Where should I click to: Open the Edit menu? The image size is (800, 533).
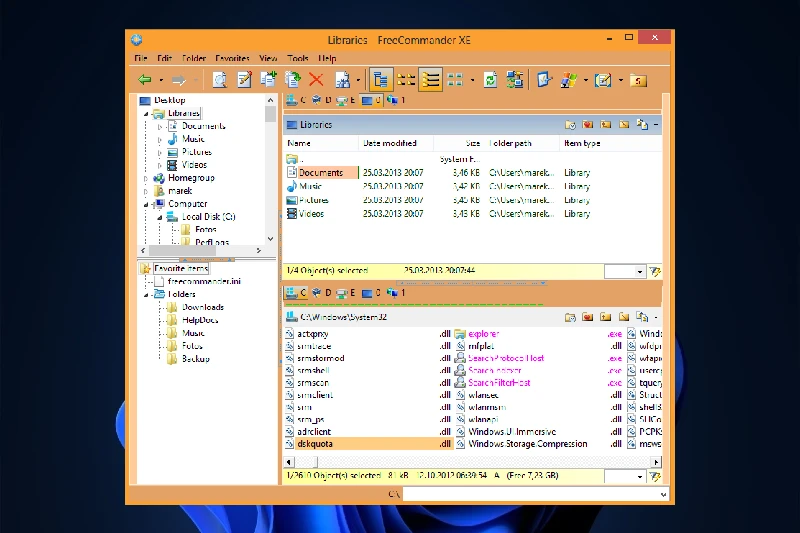click(164, 58)
